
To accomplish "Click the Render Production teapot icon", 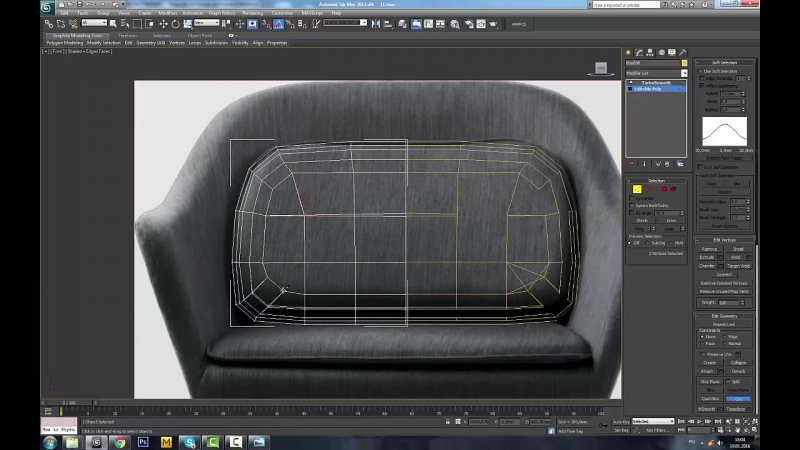I will (x=493, y=24).
